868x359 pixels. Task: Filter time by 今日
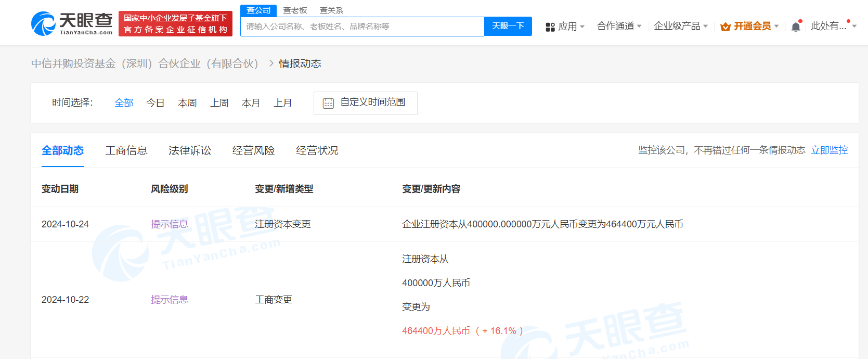[x=156, y=103]
